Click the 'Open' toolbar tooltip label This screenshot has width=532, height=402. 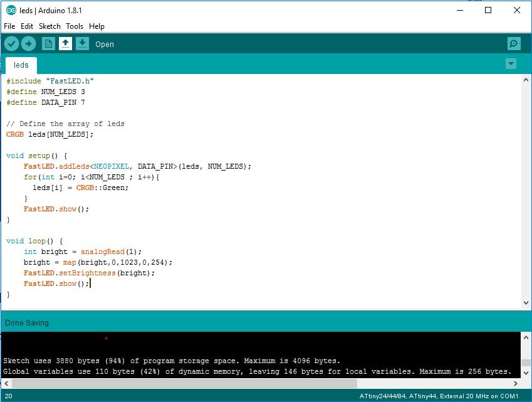click(105, 45)
